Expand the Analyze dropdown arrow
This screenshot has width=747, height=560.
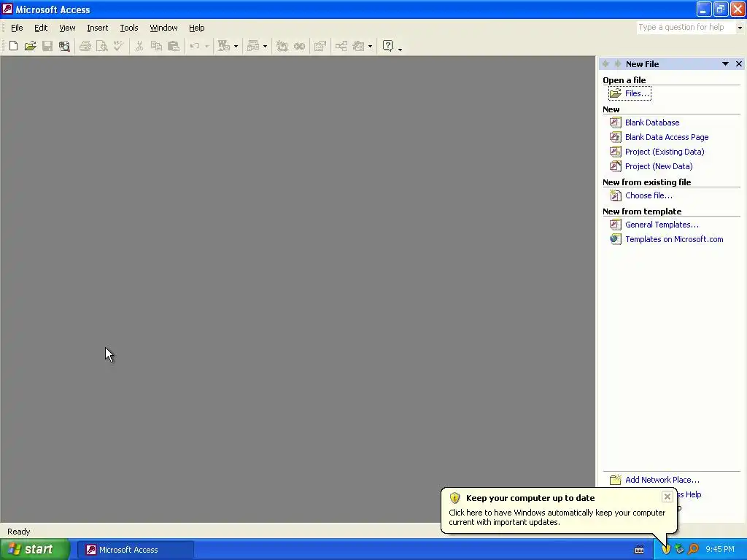pyautogui.click(x=265, y=46)
